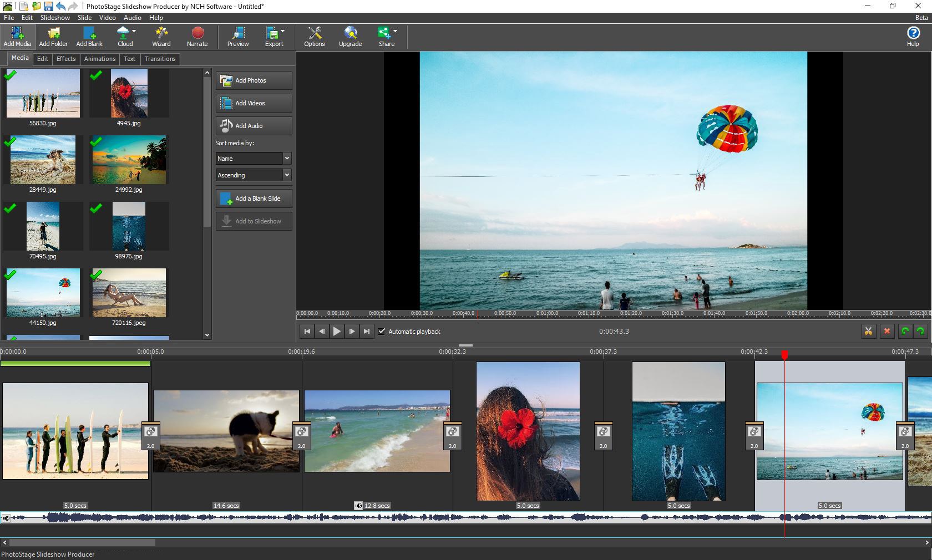Click the Add Photos button
The height and width of the screenshot is (560, 932).
[x=254, y=80]
